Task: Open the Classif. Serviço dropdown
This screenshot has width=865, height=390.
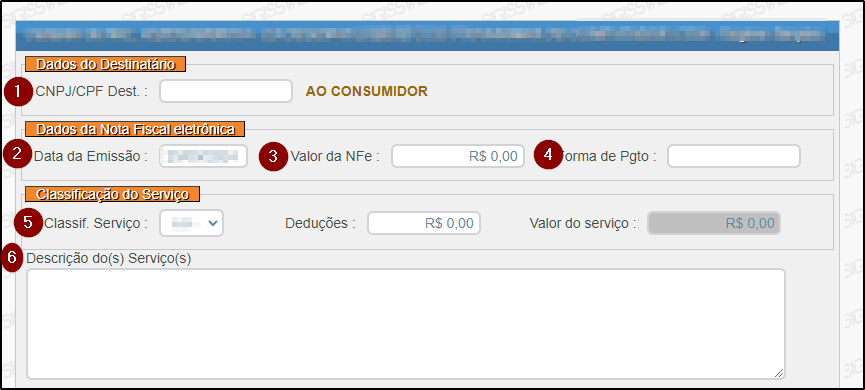Action: (x=191, y=223)
